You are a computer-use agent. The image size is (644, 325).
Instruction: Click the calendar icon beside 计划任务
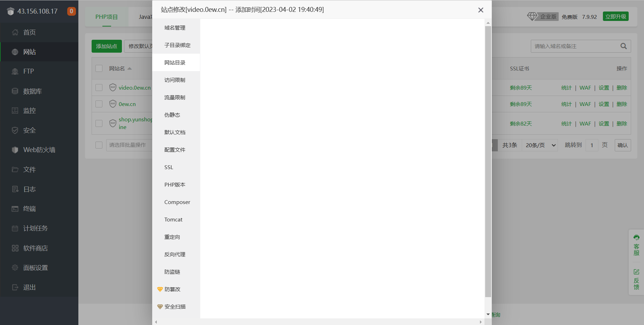click(15, 228)
